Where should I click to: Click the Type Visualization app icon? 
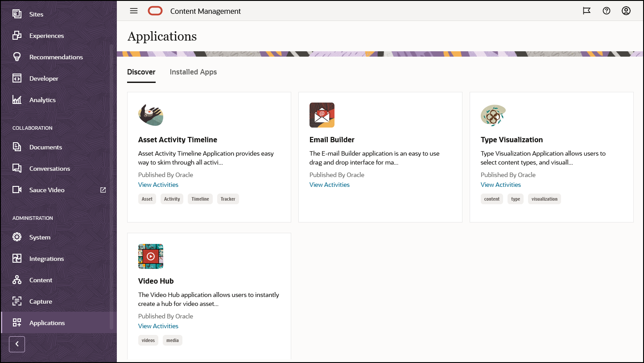pos(493,115)
